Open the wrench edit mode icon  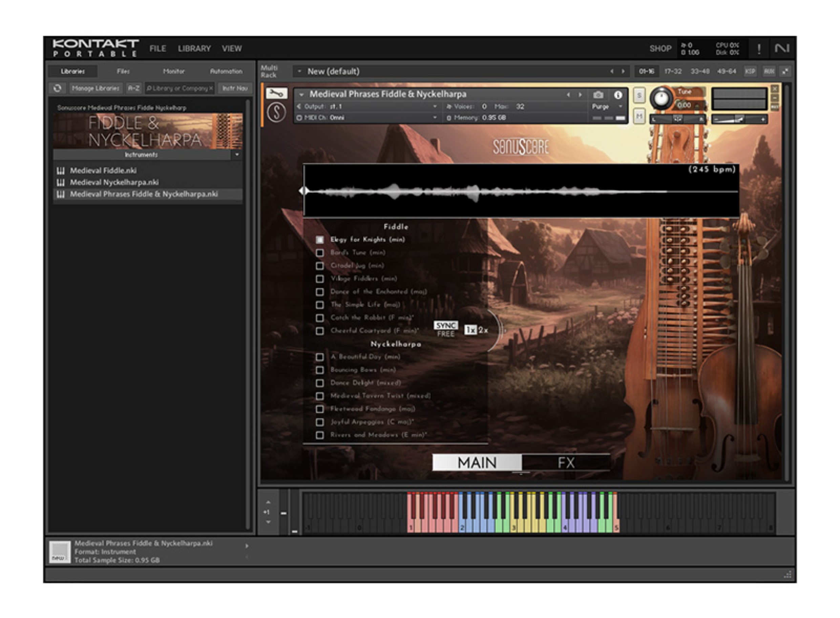276,94
